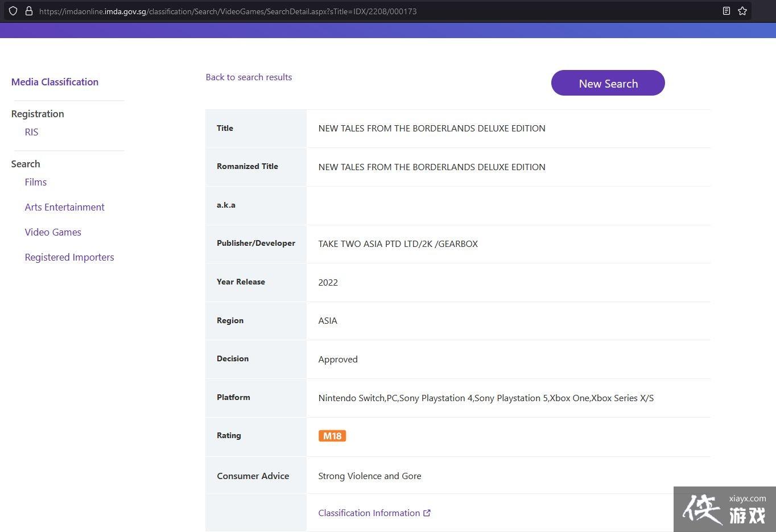This screenshot has height=532, width=776.
Task: Select Video Games in sidebar
Action: [x=53, y=232]
